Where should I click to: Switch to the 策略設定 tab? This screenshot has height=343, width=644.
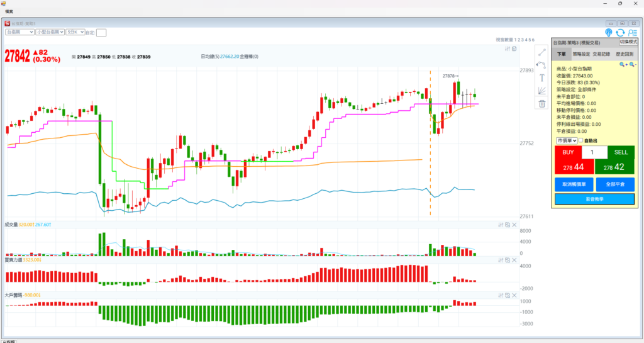coord(582,55)
